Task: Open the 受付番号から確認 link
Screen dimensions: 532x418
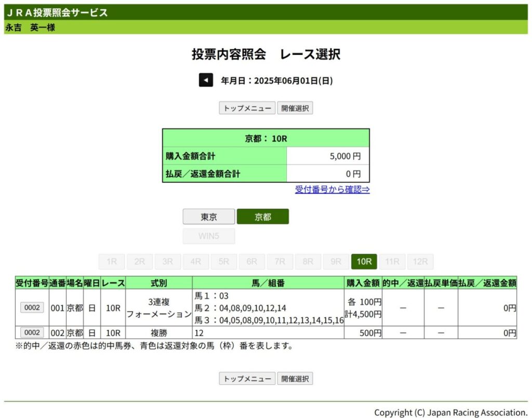Action: [332, 190]
